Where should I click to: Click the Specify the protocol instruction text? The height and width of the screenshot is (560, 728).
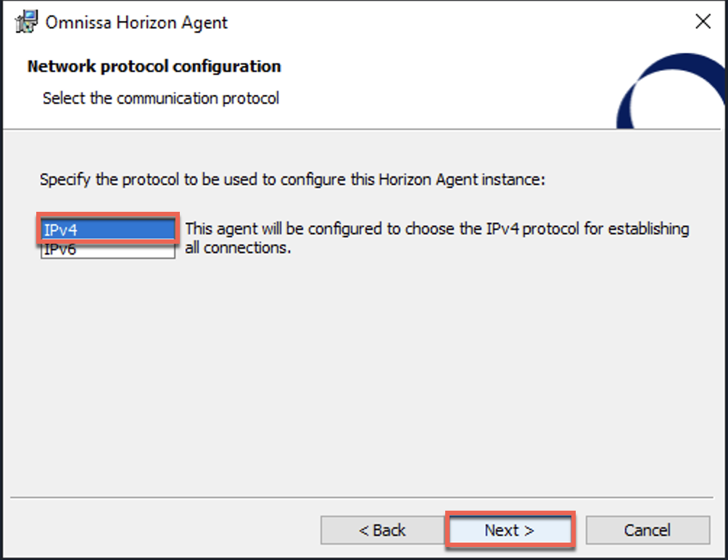click(x=292, y=180)
